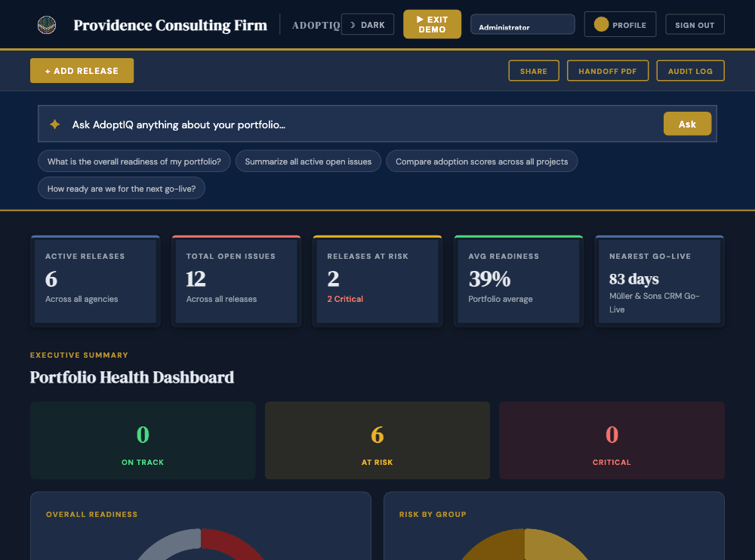Toggle Dark mode
Viewport: 755px width, 560px height.
coord(368,24)
